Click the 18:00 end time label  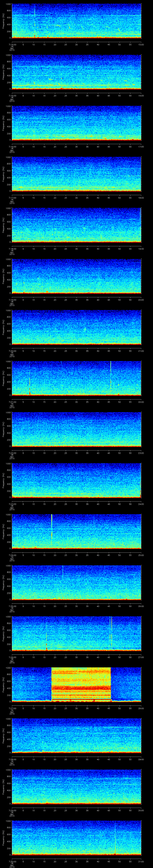[141, 198]
